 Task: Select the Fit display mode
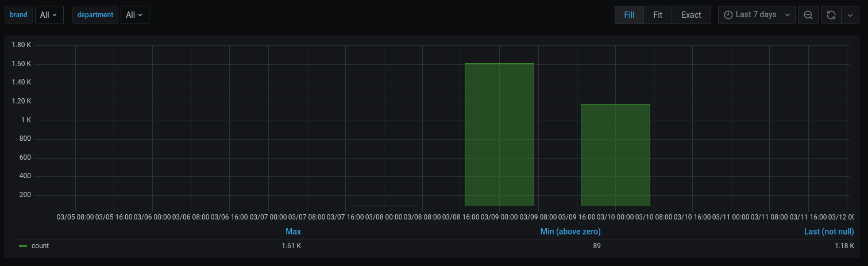(658, 15)
